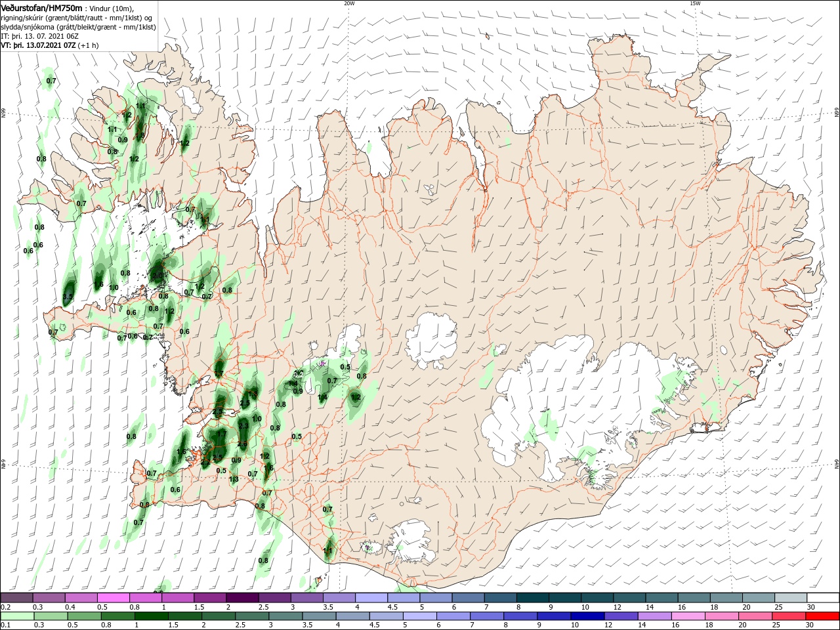Click the gray-green 2.5 legend swatch

[252, 617]
